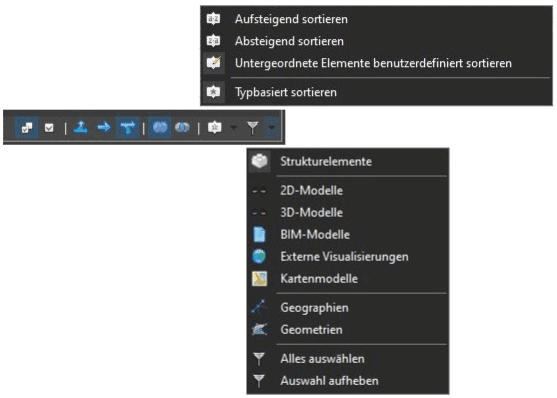
Task: Select Typbasiert sortieren
Action: pos(376,92)
